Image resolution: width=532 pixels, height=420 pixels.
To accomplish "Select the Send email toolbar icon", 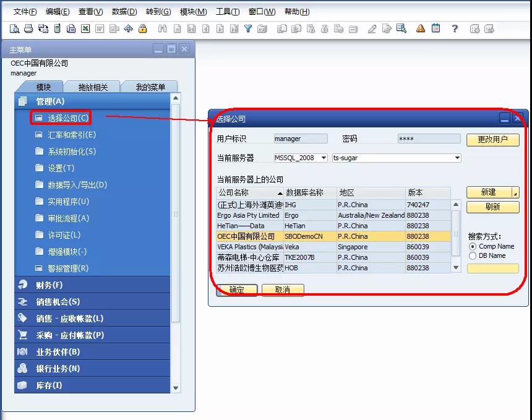I will tap(42, 28).
